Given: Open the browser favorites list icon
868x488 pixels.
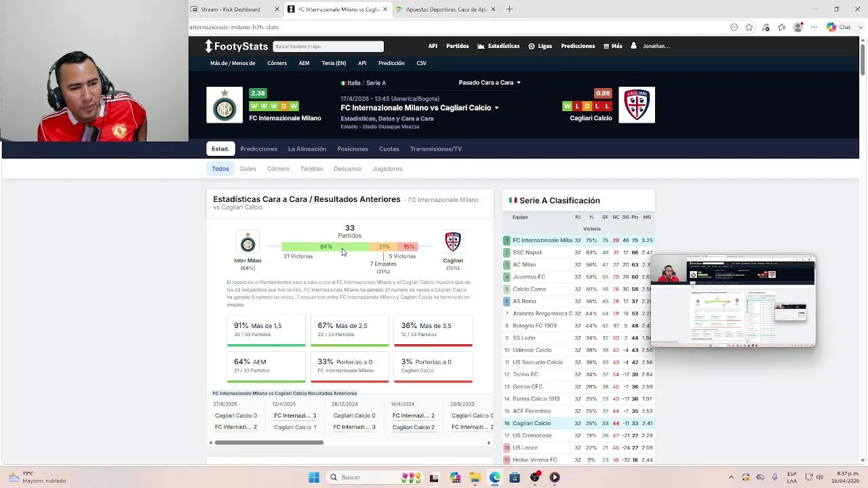Looking at the screenshot, I should tap(782, 27).
